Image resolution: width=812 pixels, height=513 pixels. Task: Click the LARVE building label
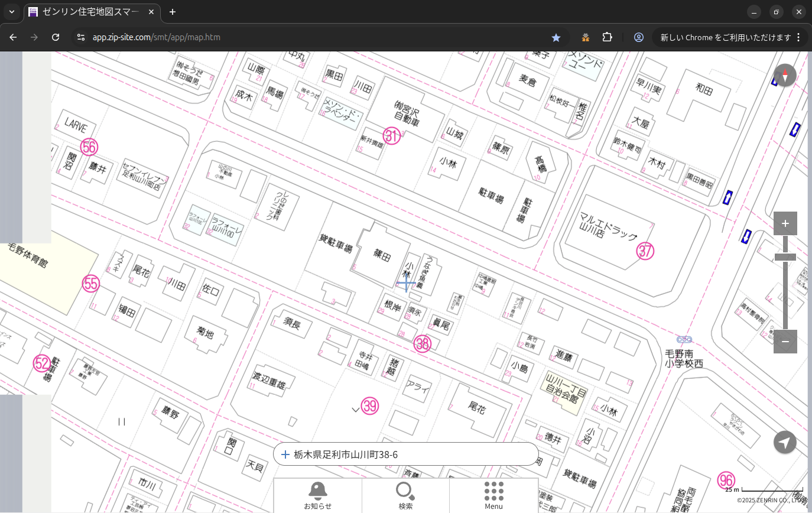[x=76, y=126]
